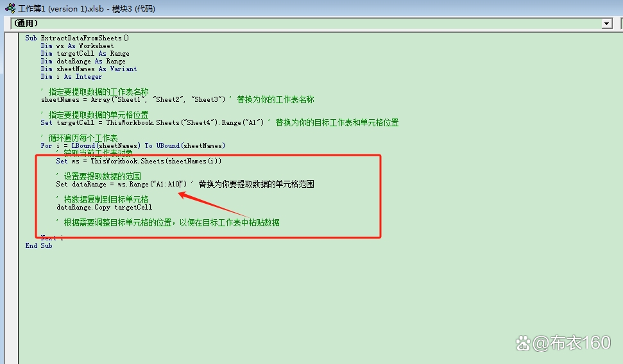Screen dimensions: 623x364
Task: Click the 'Set dataRange = ws.Range("A1:A10")' line
Action: (x=121, y=184)
